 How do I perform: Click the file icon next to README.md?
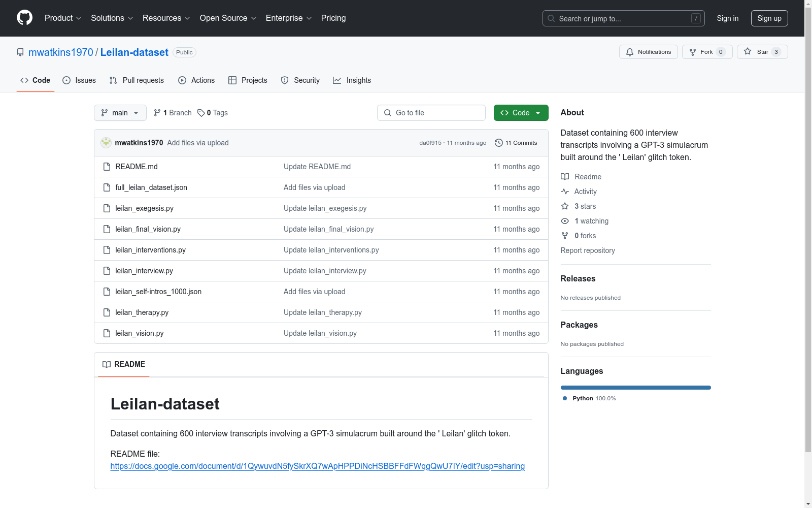point(107,167)
